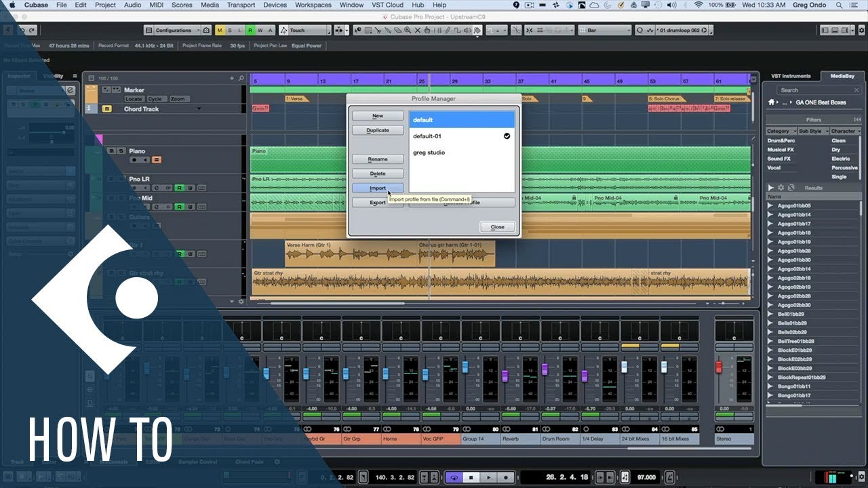Click the track search magnifier icon
868x488 pixels.
point(242,79)
